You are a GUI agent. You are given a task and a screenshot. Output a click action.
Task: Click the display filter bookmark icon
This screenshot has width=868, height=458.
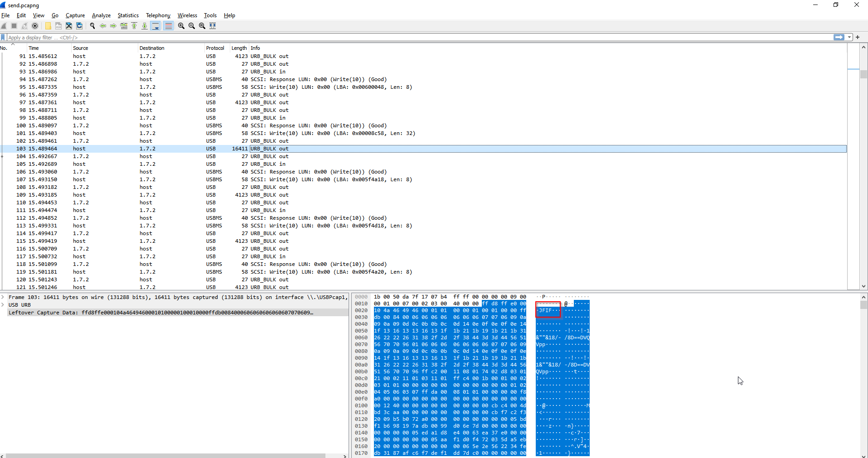tap(3, 38)
